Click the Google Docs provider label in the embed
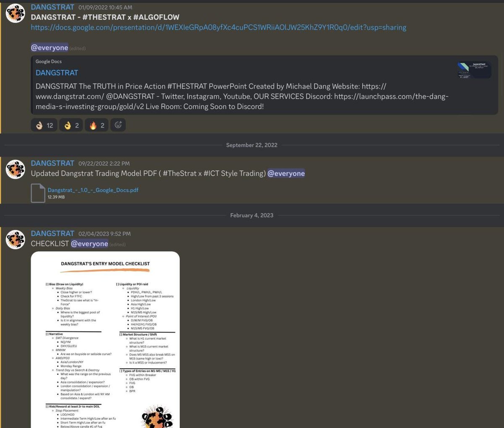Image resolution: width=504 pixels, height=428 pixels. coord(49,62)
